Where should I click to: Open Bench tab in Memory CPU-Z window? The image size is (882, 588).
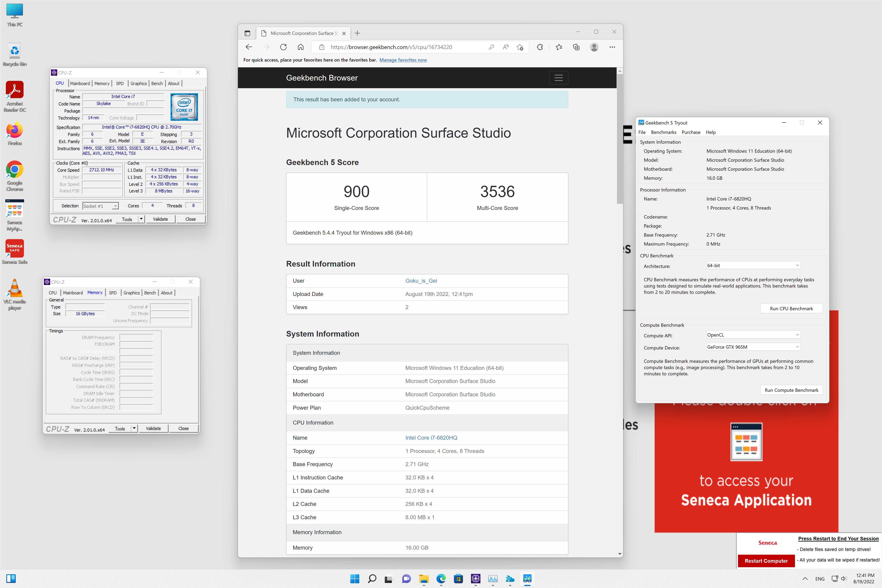click(x=150, y=292)
